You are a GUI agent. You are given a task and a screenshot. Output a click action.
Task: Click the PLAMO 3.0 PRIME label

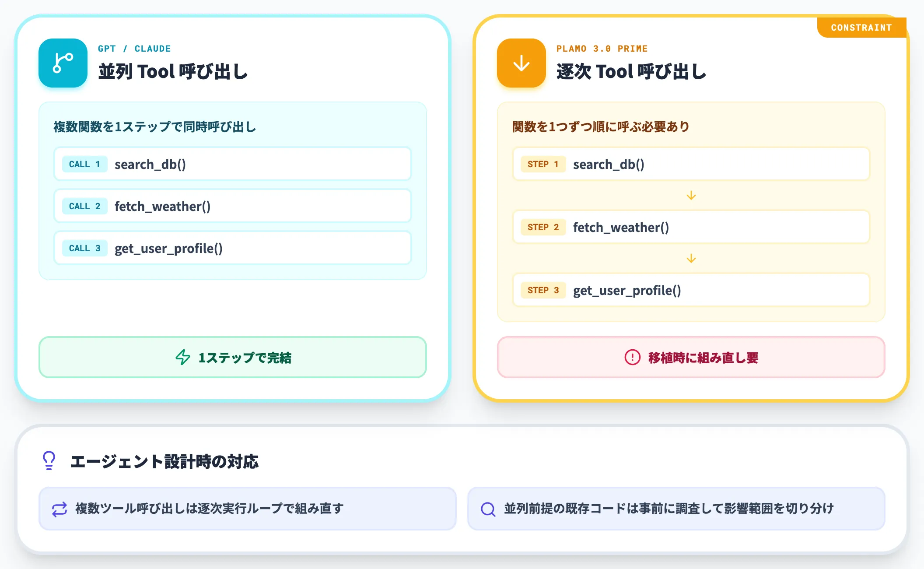(602, 49)
